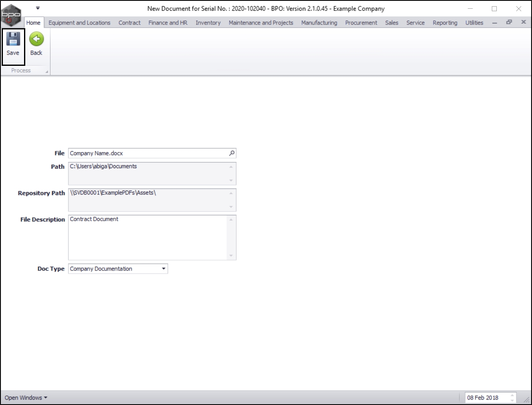The width and height of the screenshot is (532, 405).
Task: Click the File field search magnifier icon
Action: point(232,153)
